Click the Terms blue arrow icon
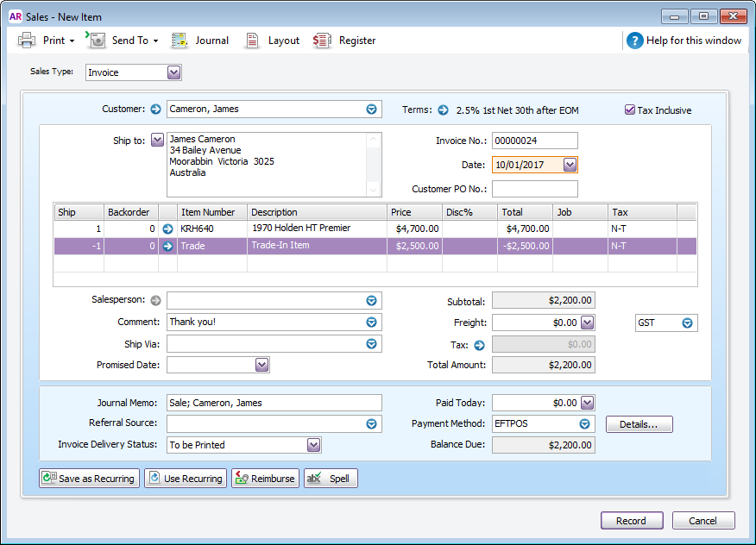Viewport: 756px width, 545px height. point(443,110)
